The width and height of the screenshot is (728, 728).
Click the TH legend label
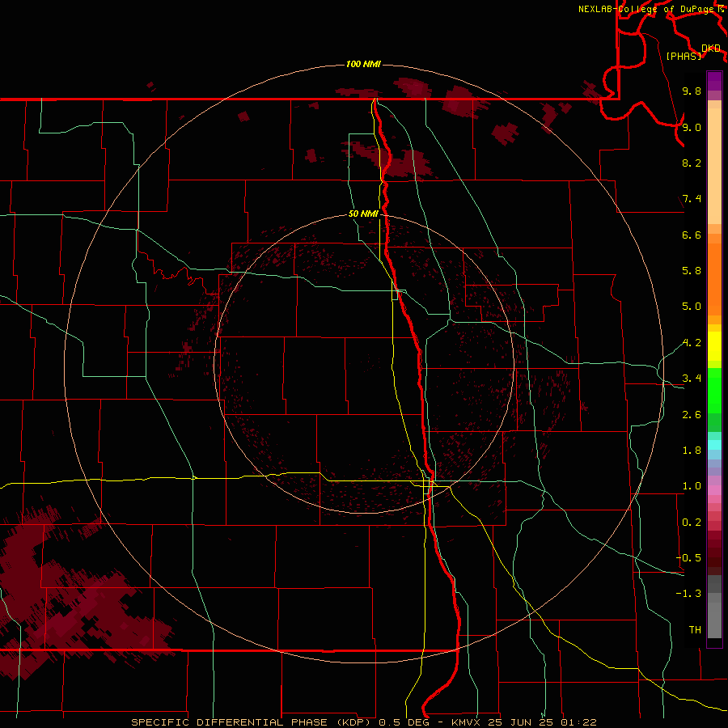pos(695,630)
